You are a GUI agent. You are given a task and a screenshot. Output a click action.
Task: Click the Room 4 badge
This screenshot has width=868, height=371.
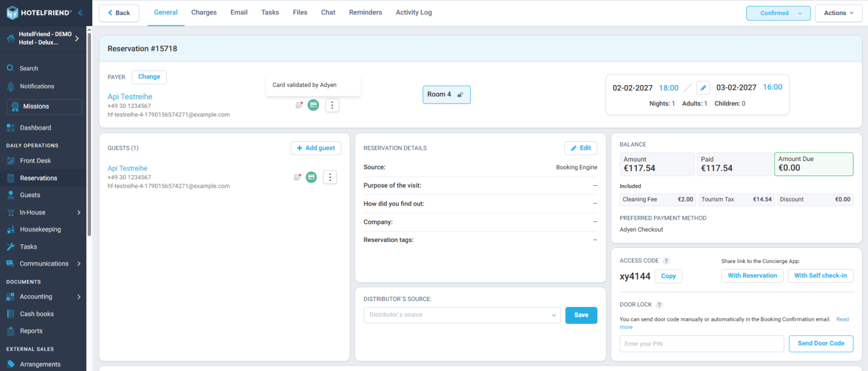tap(447, 95)
